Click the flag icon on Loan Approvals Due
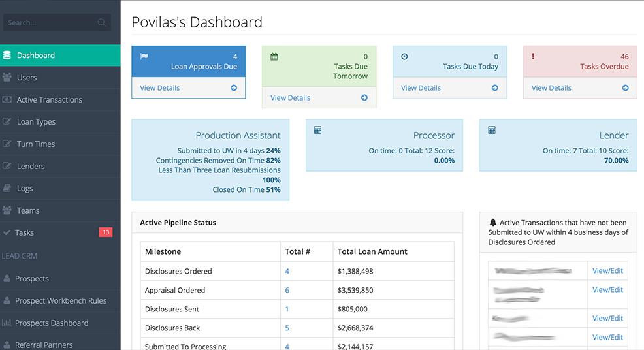644x350 pixels. [x=144, y=56]
